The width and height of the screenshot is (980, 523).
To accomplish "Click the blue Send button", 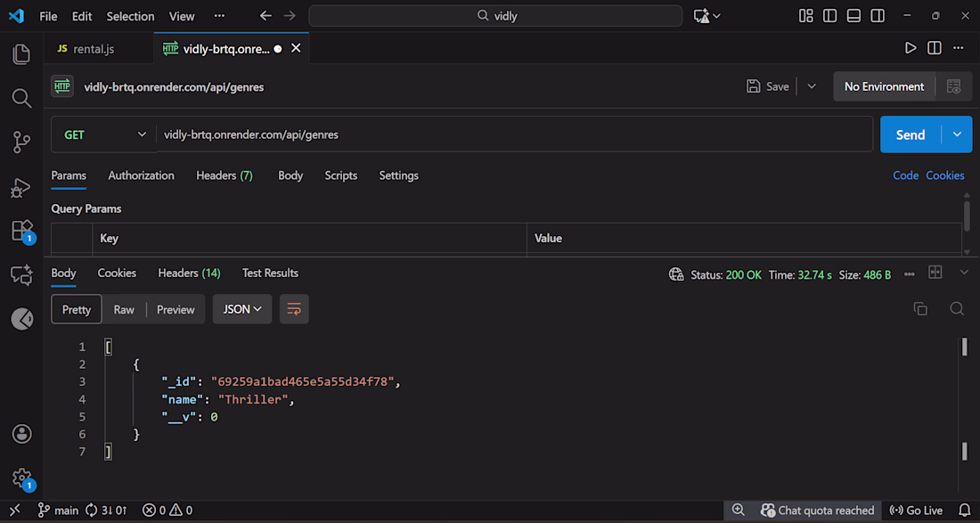I will pyautogui.click(x=910, y=135).
